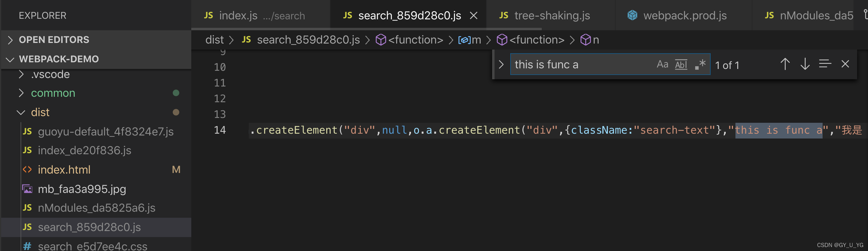This screenshot has width=868, height=251.
Task: Click line number 14 in gutter
Action: [220, 130]
